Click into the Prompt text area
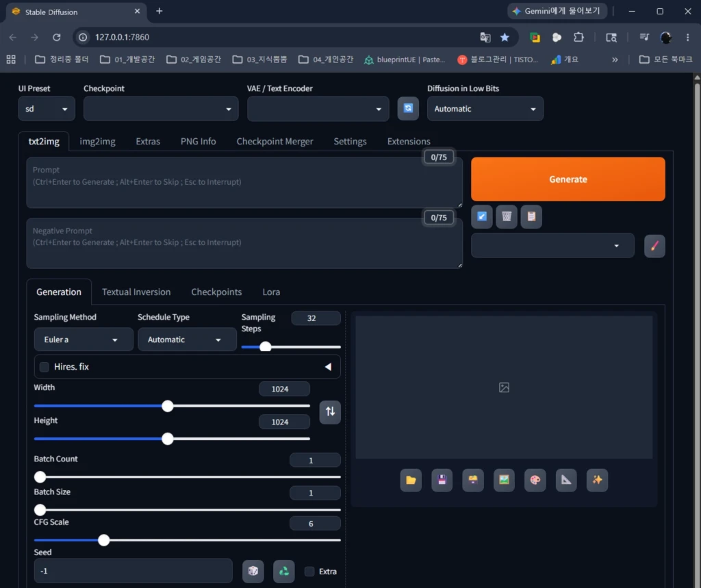Screen dimensions: 701x588 click(244, 183)
